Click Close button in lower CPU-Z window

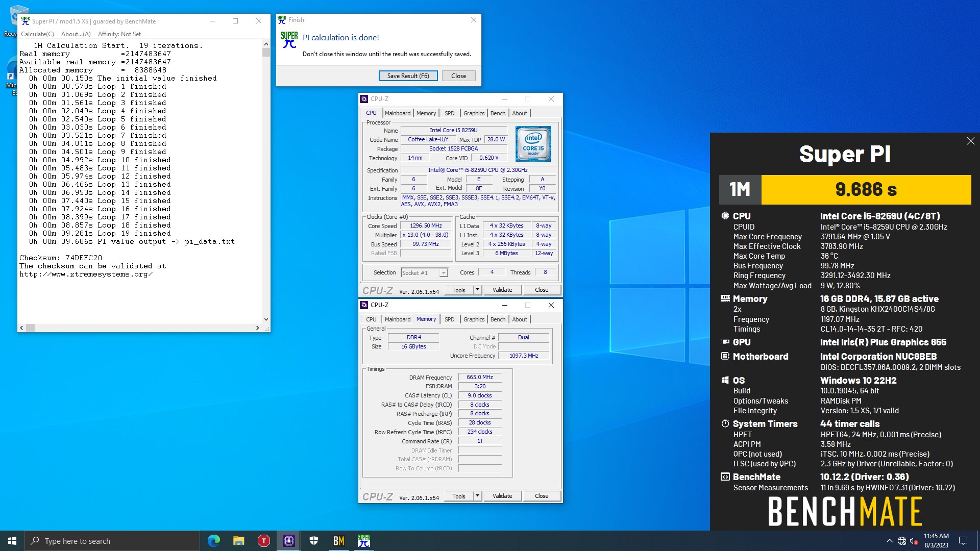coord(542,496)
